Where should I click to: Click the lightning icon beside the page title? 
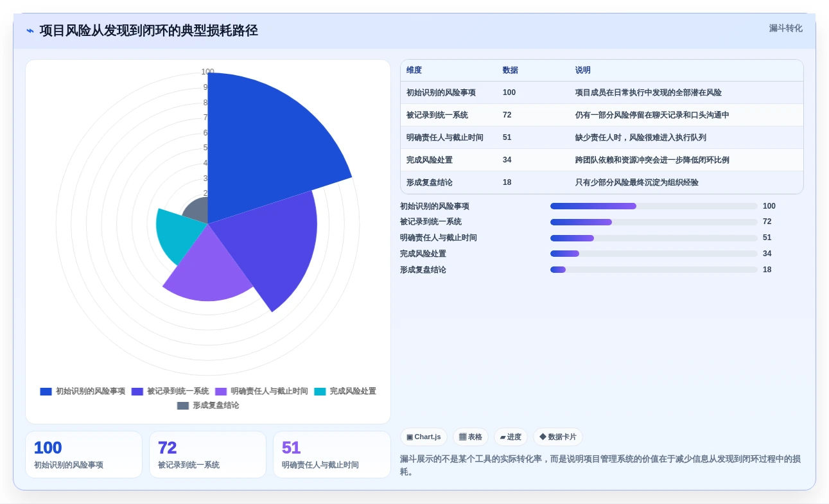tap(30, 31)
